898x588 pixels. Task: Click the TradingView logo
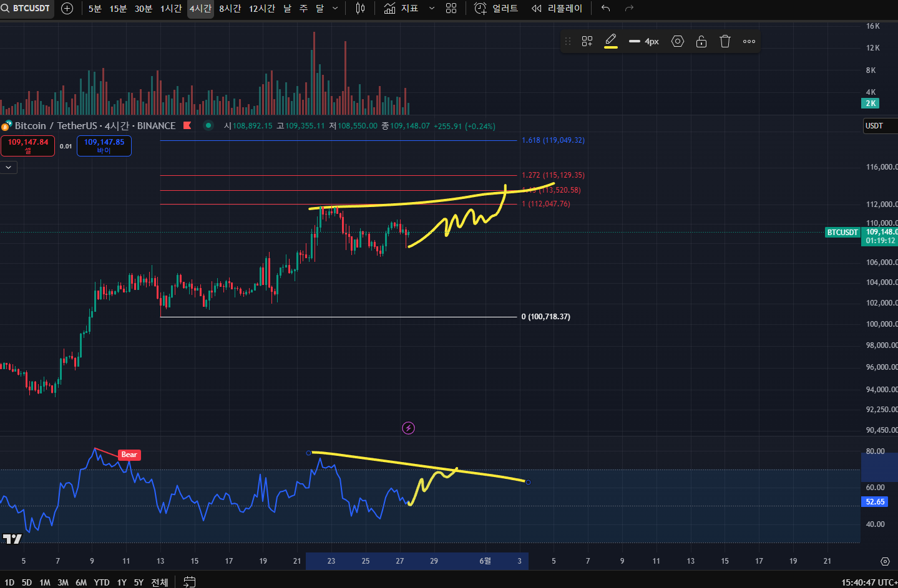click(12, 539)
